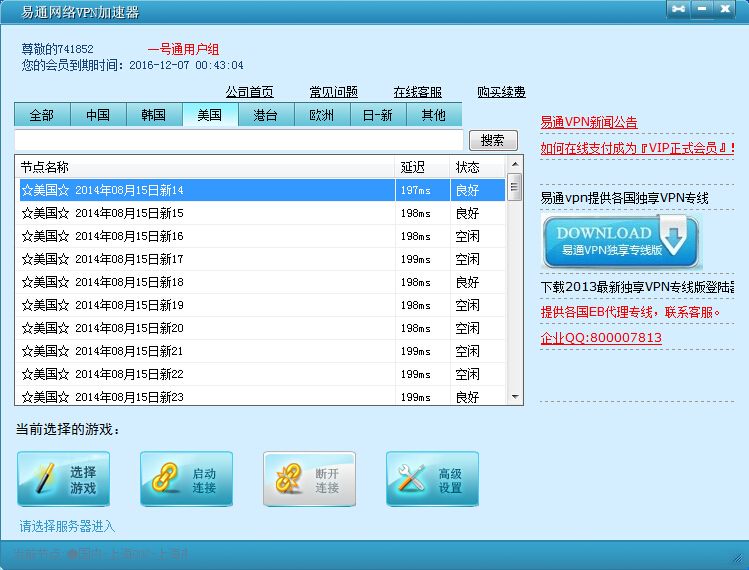
Task: Open the 购买续费 link
Action: [x=501, y=92]
